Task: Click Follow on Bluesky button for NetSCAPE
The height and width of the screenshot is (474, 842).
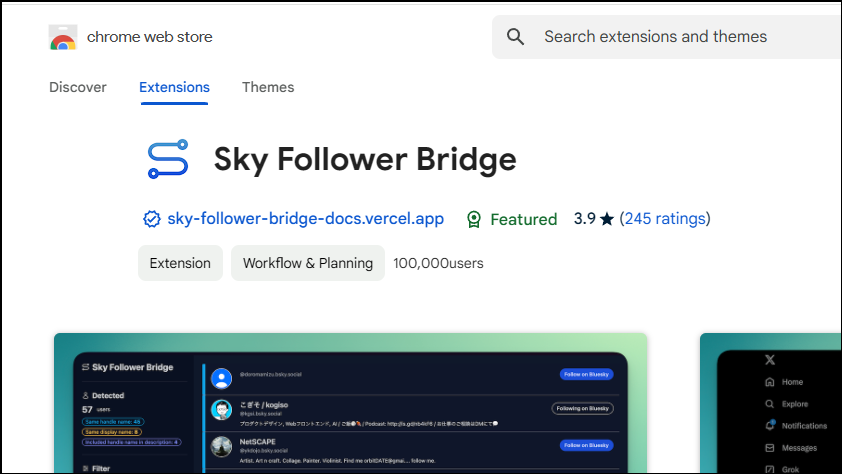Action: pyautogui.click(x=586, y=445)
